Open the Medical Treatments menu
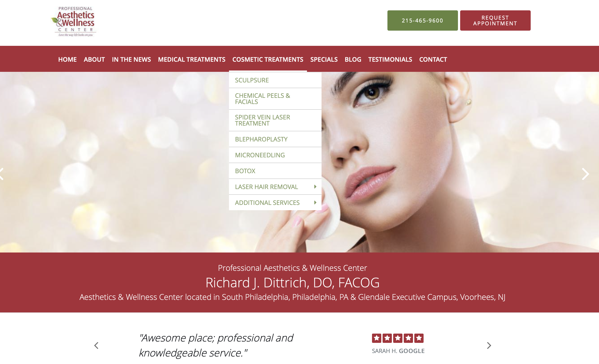 pyautogui.click(x=192, y=59)
